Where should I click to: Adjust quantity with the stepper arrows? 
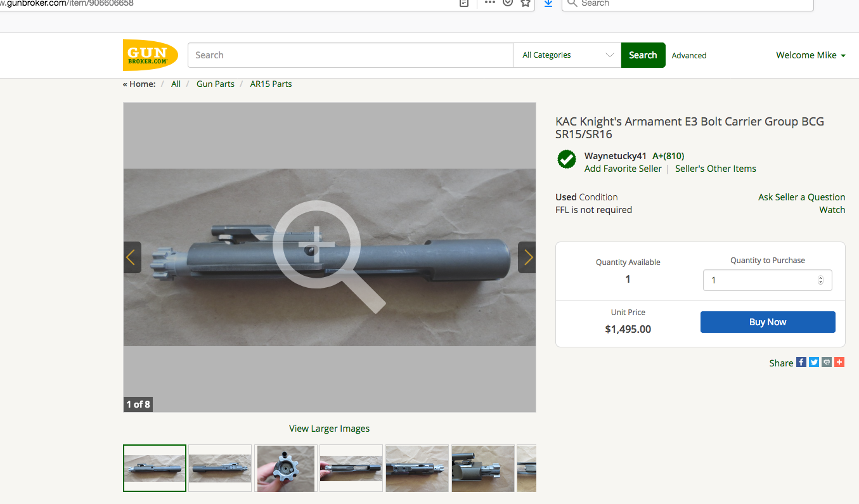(820, 280)
